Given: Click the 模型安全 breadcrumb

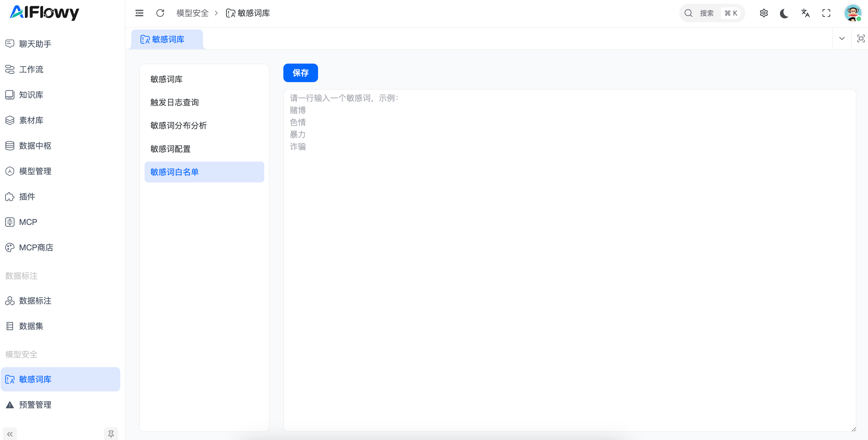Looking at the screenshot, I should click(x=192, y=13).
